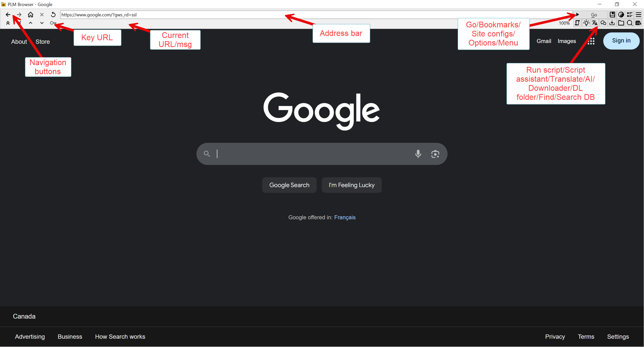Expand the hamburger menu at top right
Viewport: 644px width, 347px height.
[x=638, y=15]
